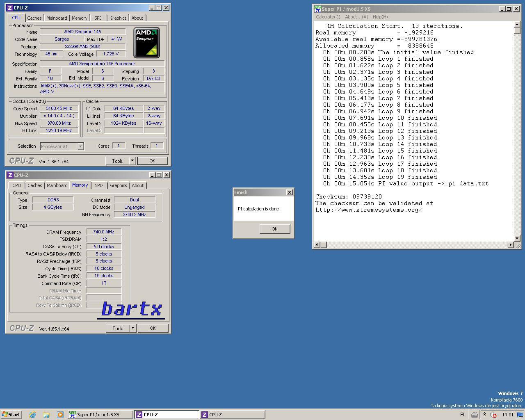Click OK in the upper CPU-Z window

click(152, 161)
